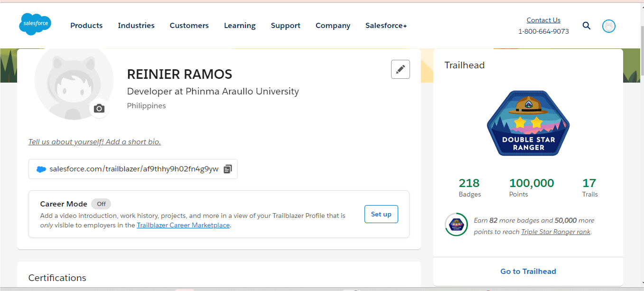Click 'Developer at Phinma Araullo University' text

pyautogui.click(x=213, y=92)
